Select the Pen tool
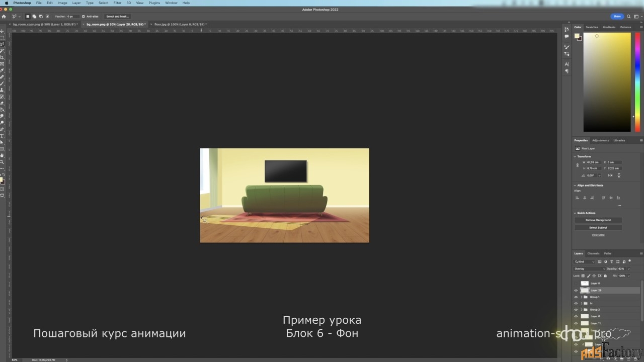 2,129
